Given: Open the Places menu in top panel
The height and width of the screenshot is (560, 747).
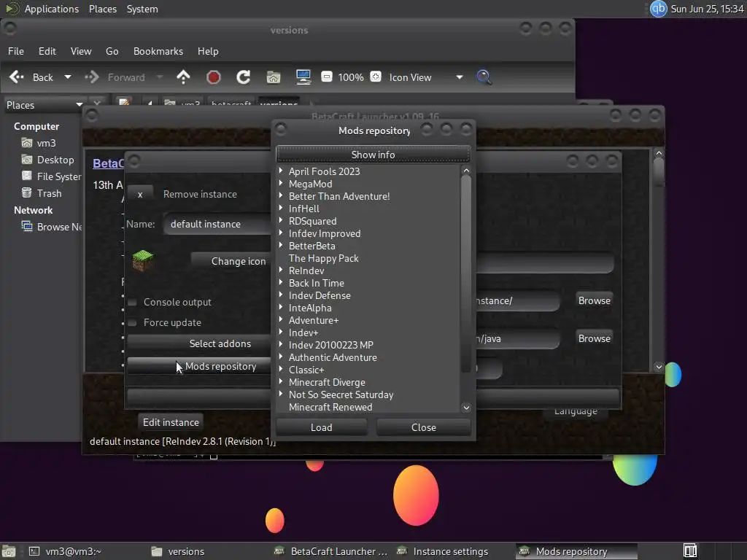Looking at the screenshot, I should click(x=102, y=9).
